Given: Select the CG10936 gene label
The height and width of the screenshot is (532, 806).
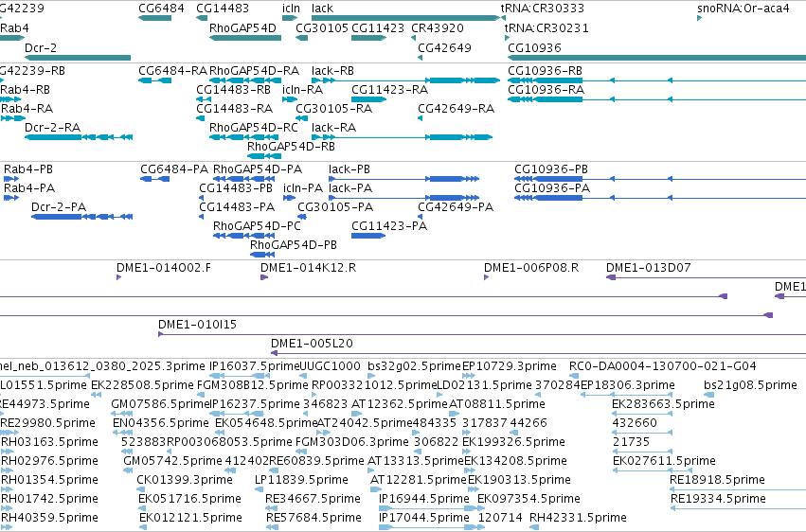Looking at the screenshot, I should click(534, 47).
